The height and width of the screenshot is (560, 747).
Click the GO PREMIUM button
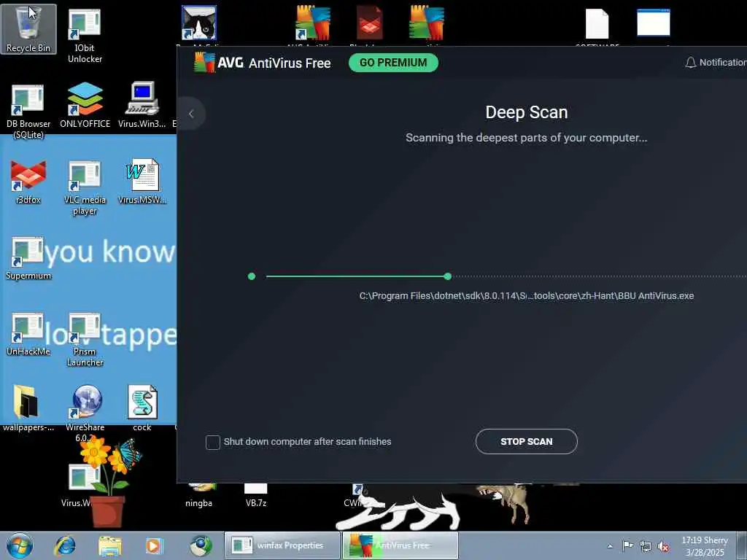393,63
